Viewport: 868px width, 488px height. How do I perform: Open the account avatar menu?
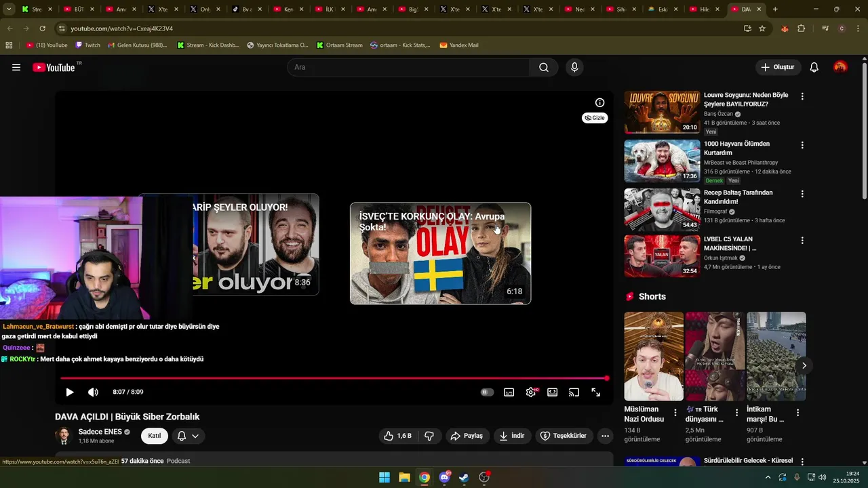[840, 67]
